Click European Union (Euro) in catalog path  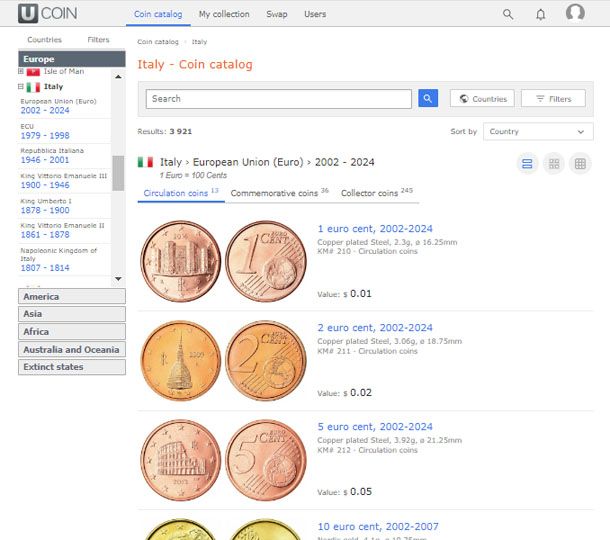(248, 162)
